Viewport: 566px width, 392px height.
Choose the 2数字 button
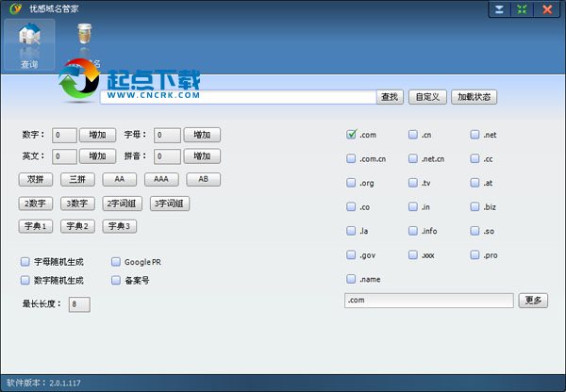[x=36, y=204]
